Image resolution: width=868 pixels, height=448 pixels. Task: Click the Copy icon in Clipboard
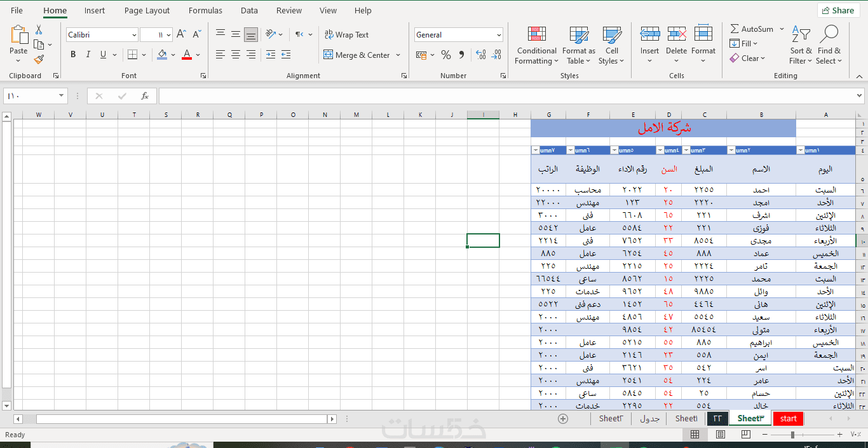click(x=39, y=44)
